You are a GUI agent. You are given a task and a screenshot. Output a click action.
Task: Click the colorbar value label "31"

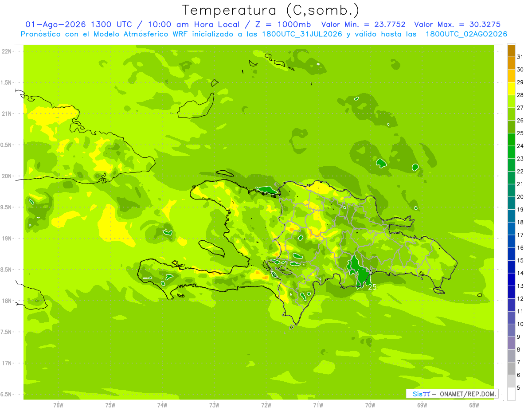coord(520,57)
